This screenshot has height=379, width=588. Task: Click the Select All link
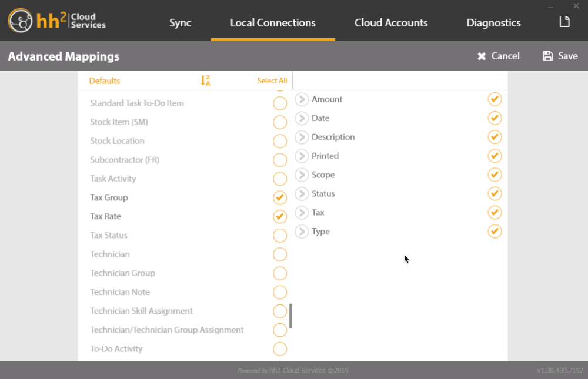[x=272, y=81]
